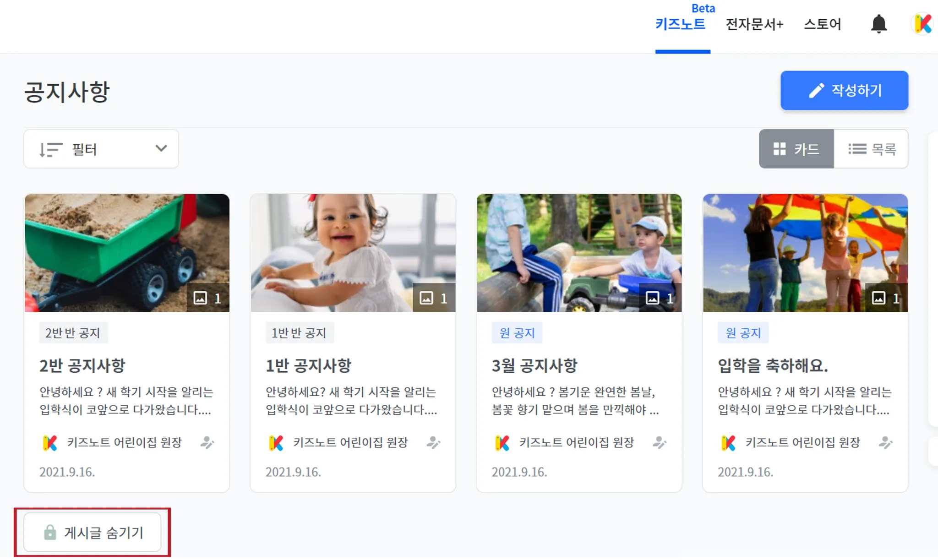Go to 스토어 menu
Viewport: 938px width, 560px height.
[x=823, y=24]
